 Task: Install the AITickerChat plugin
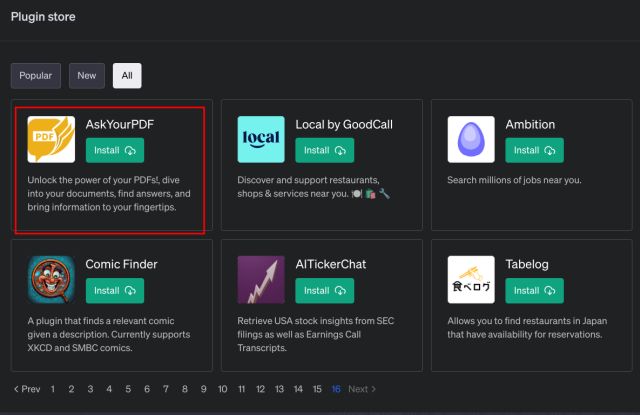coord(324,290)
